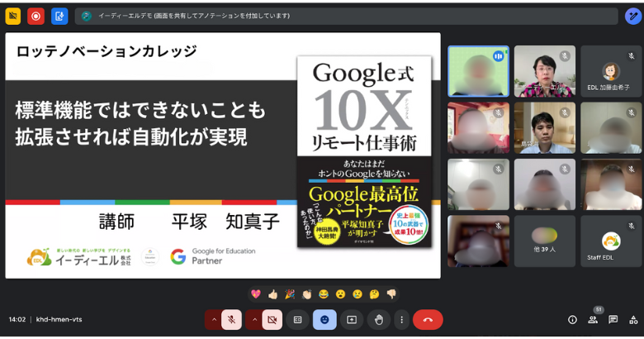Send the party popper reaction
Viewport: 644px width, 339px height.
pyautogui.click(x=290, y=294)
